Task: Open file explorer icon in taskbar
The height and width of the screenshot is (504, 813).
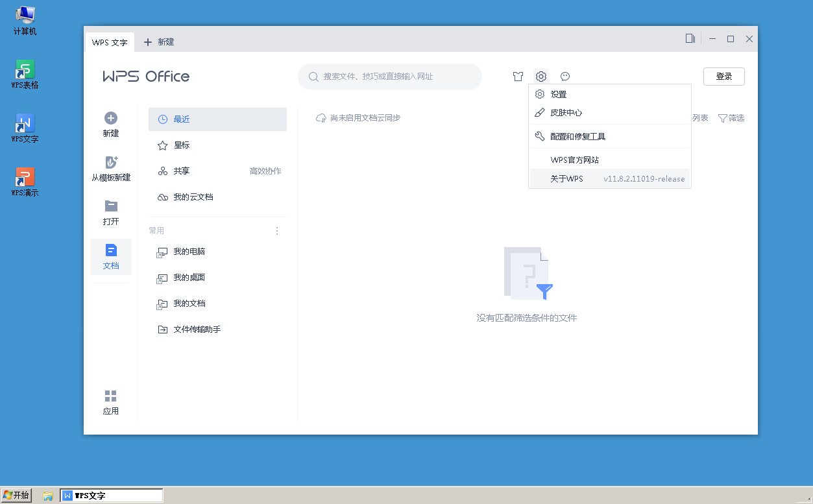Action: (48, 496)
